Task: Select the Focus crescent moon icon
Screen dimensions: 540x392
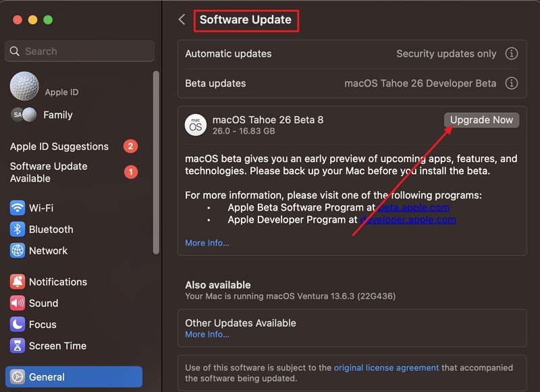Action: click(17, 325)
